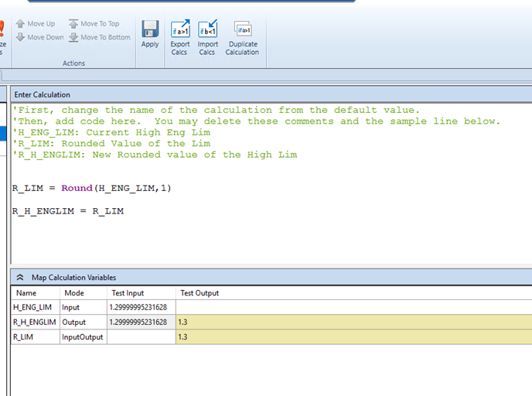Change the Mode cell of R_H_ENGLIM
532x396 pixels.
click(82, 322)
